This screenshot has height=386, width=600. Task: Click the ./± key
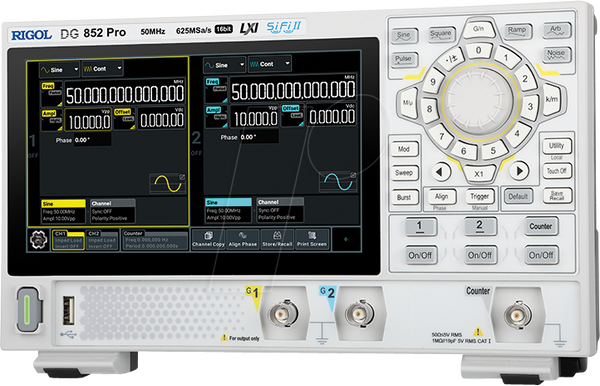tap(452, 59)
